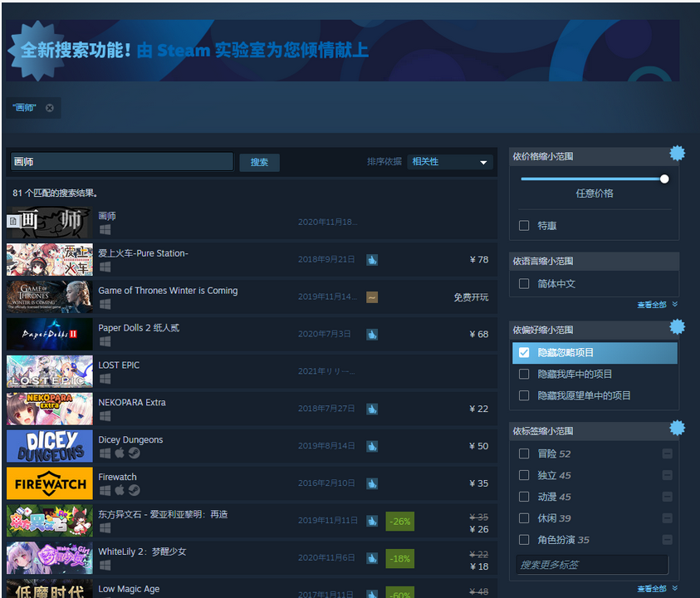Click the Labs badge on 依价格缩小范围 panel
Image resolution: width=700 pixels, height=598 pixels.
(x=678, y=153)
